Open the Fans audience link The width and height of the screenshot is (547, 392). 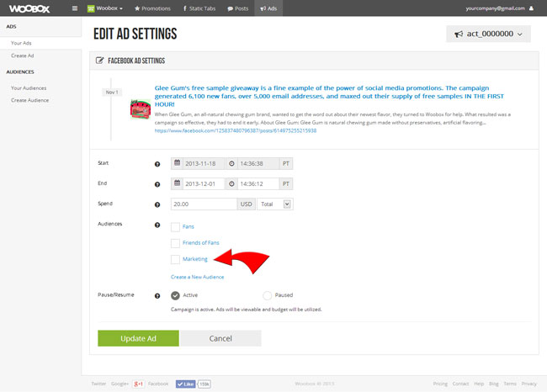[x=188, y=226]
